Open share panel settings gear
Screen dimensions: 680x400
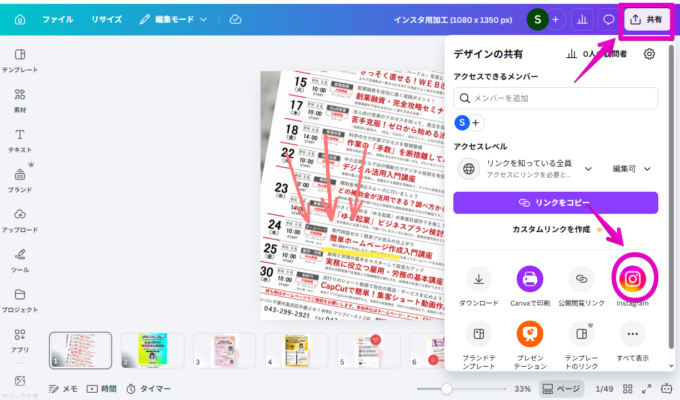[649, 54]
